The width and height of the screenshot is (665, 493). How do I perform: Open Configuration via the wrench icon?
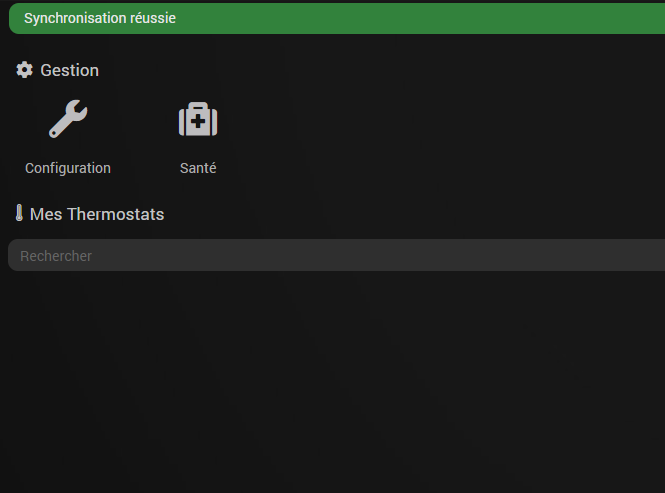tap(68, 119)
